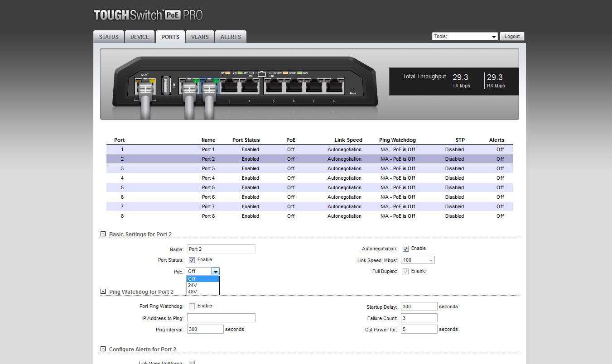Image resolution: width=612 pixels, height=364 pixels.
Task: Switch to the STATUS tab
Action: point(109,37)
